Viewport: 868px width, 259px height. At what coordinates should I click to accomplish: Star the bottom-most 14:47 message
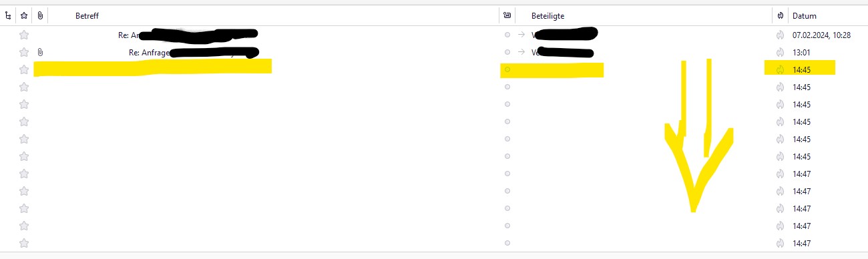pos(24,243)
